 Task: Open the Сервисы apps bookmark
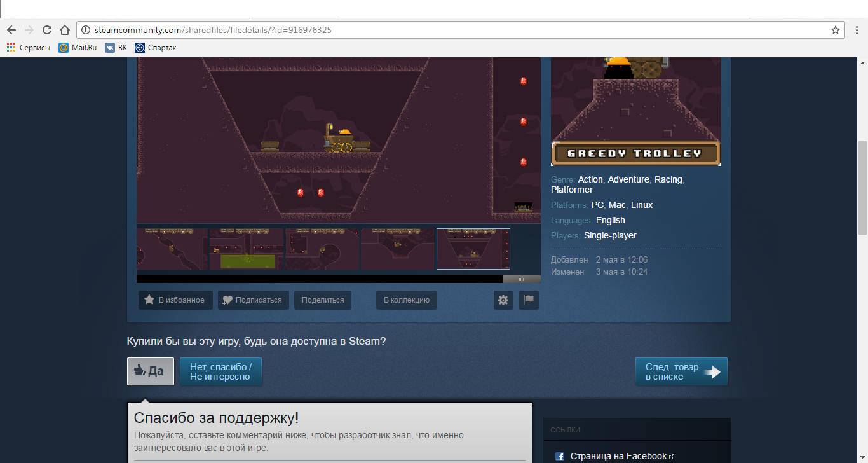click(29, 48)
